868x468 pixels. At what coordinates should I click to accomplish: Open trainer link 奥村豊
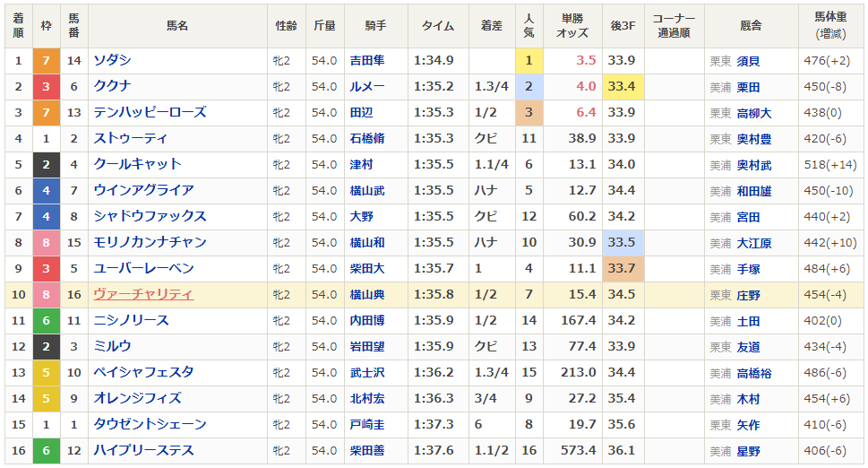pos(754,140)
